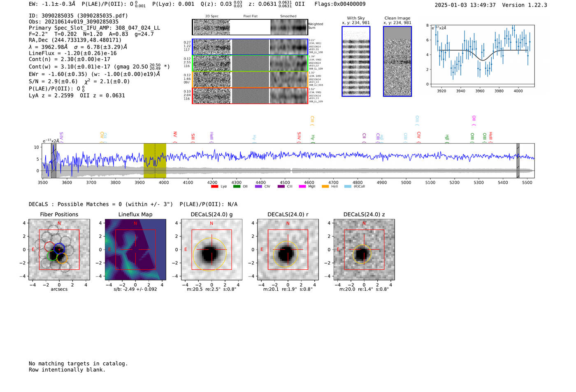Click the Lineflux Map panel
Image resolution: width=576 pixels, height=392 pixels.
click(135, 250)
